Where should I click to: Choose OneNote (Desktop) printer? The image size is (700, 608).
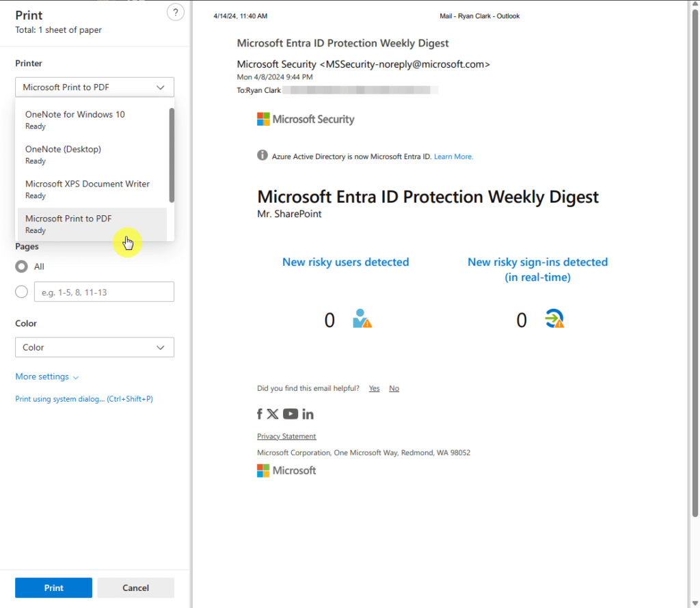click(x=92, y=155)
